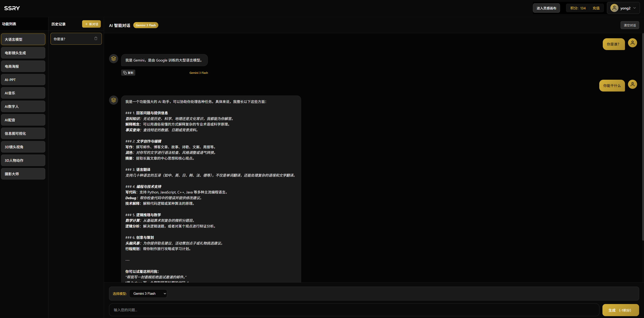Image resolution: width=644 pixels, height=318 pixels.
Task: Click user avatar beside 你能干什么 message
Action: (x=632, y=84)
